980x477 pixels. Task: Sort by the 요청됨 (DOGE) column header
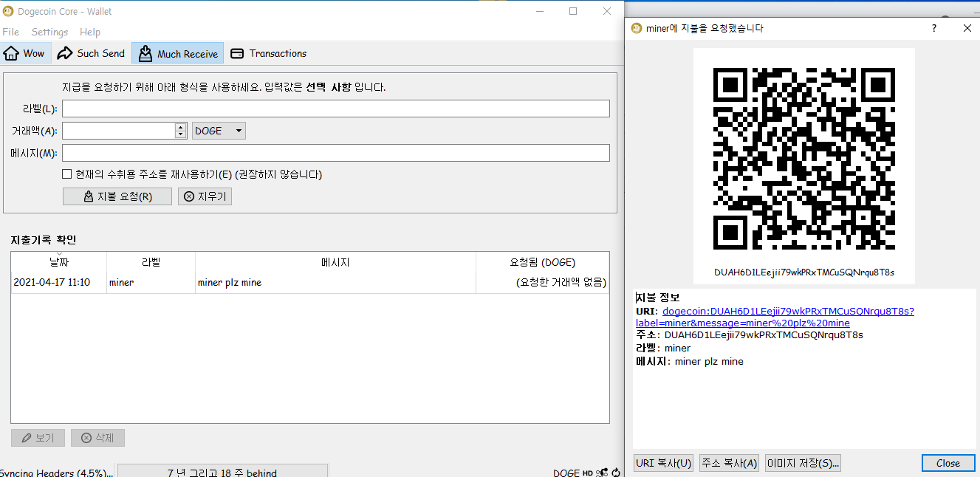pos(543,262)
